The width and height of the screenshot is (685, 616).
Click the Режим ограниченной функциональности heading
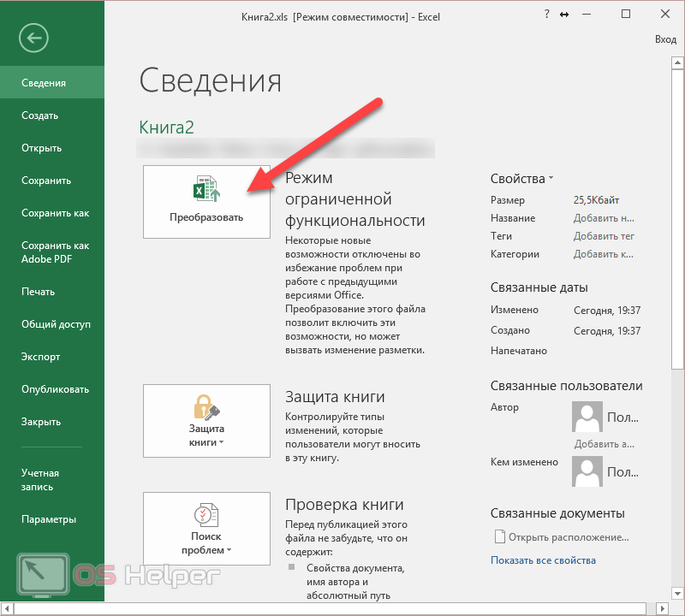tap(354, 199)
